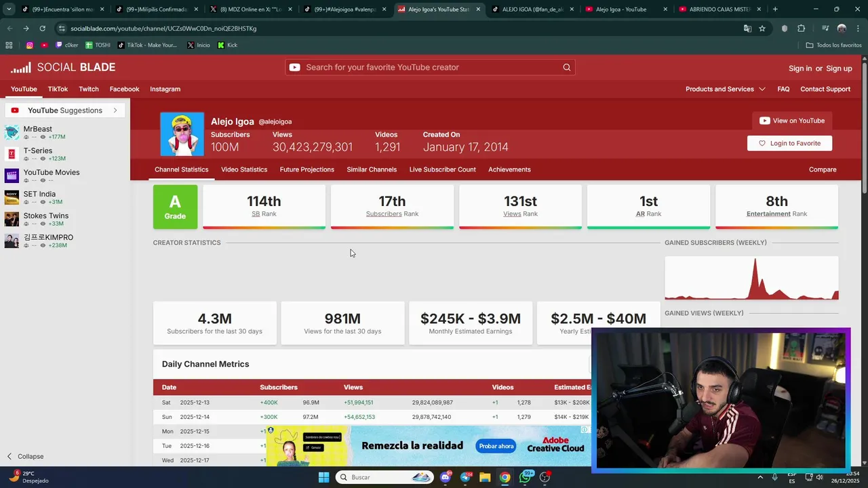This screenshot has width=868, height=488.
Task: Open Contact Support link
Action: point(825,89)
